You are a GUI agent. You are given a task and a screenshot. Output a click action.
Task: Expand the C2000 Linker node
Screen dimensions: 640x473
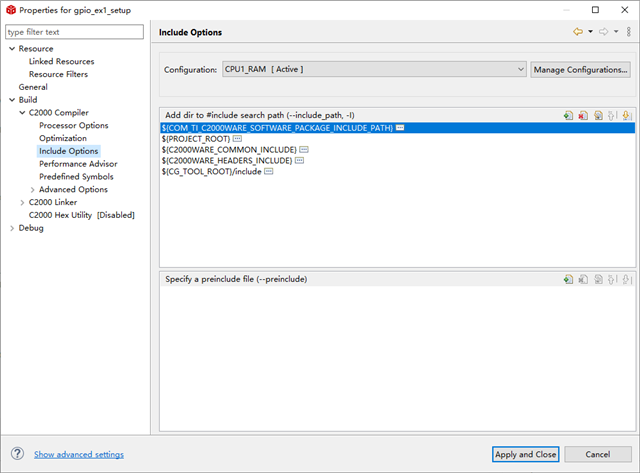[x=22, y=202]
